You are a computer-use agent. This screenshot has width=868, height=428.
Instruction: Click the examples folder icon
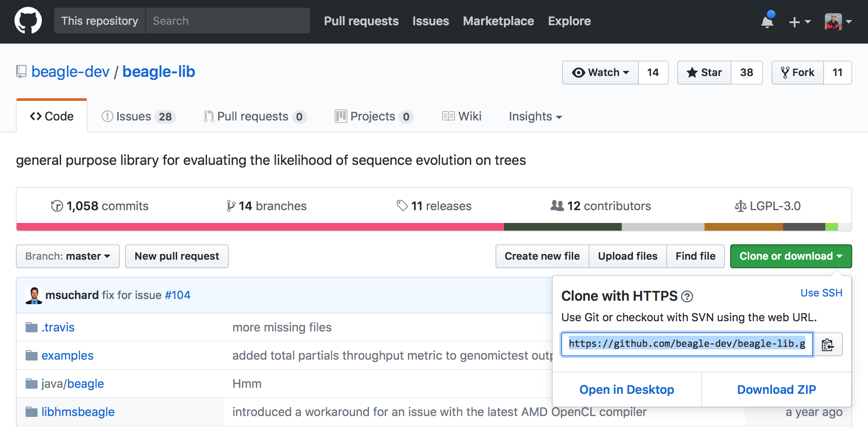(32, 355)
